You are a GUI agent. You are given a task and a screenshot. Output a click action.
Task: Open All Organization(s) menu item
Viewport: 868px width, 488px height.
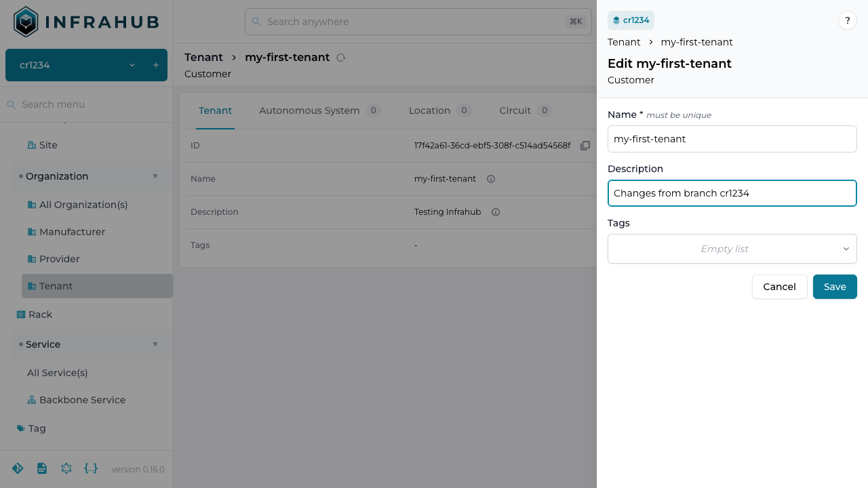(83, 205)
